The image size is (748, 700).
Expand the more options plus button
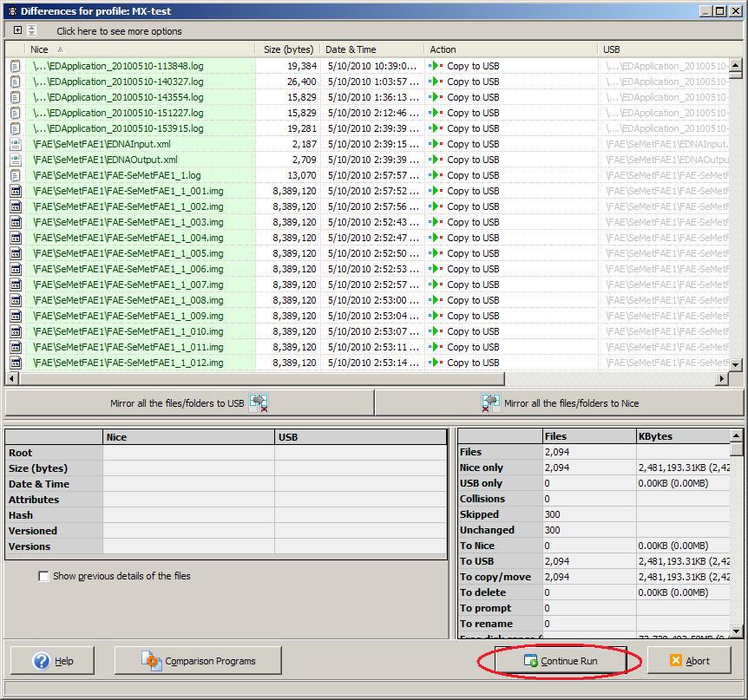click(x=17, y=30)
